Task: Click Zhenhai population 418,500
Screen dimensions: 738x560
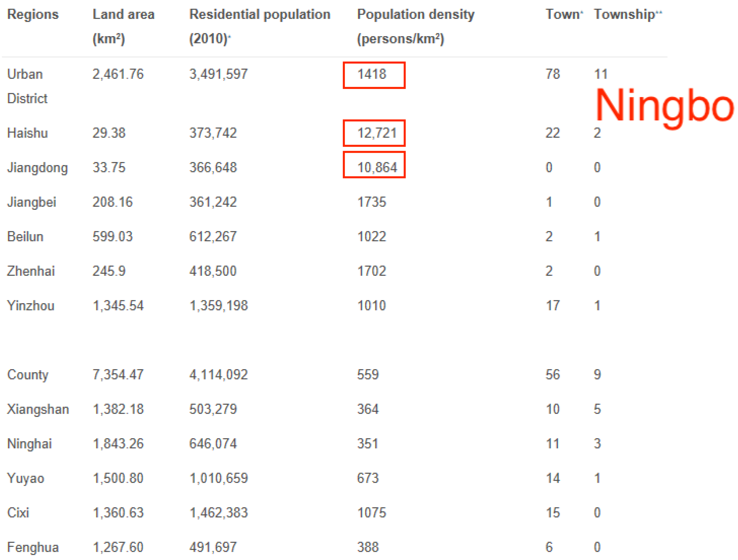Action: pyautogui.click(x=213, y=271)
